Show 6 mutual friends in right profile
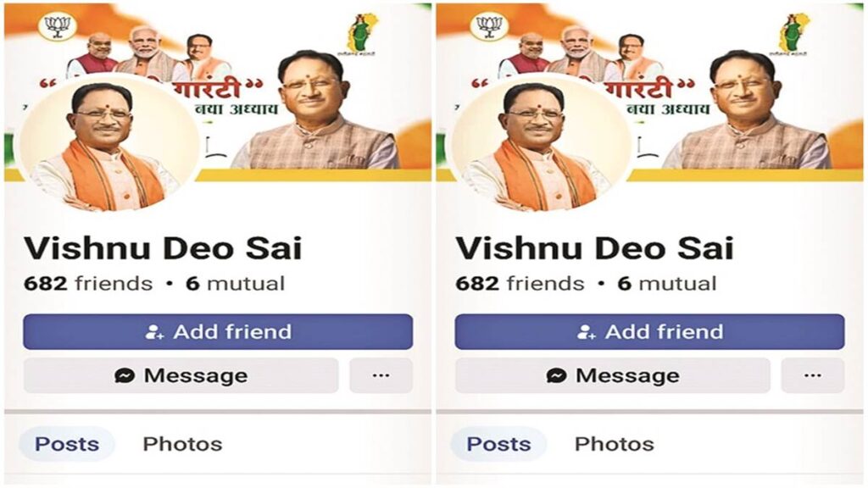The height and width of the screenshot is (488, 868). coord(667,284)
